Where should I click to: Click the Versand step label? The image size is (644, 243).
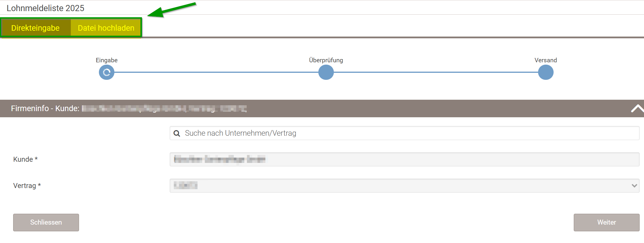coord(546,60)
